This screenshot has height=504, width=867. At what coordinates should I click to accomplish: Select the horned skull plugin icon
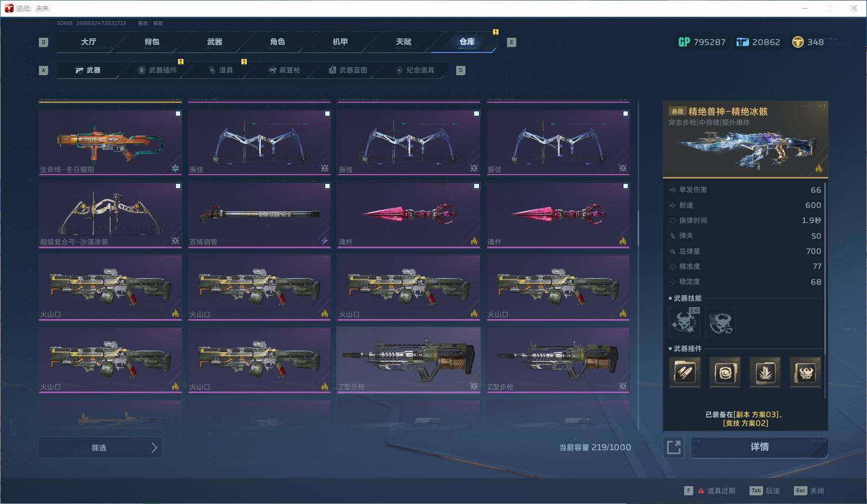[x=805, y=372]
